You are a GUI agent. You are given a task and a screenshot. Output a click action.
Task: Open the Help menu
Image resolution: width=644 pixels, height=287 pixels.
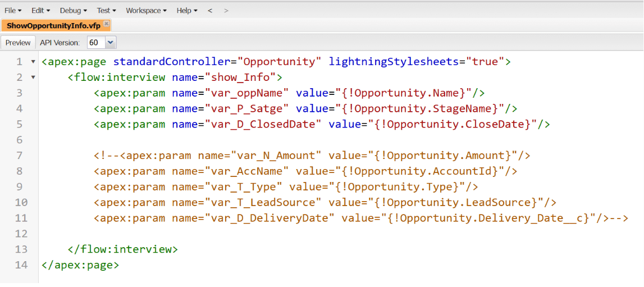pyautogui.click(x=187, y=10)
